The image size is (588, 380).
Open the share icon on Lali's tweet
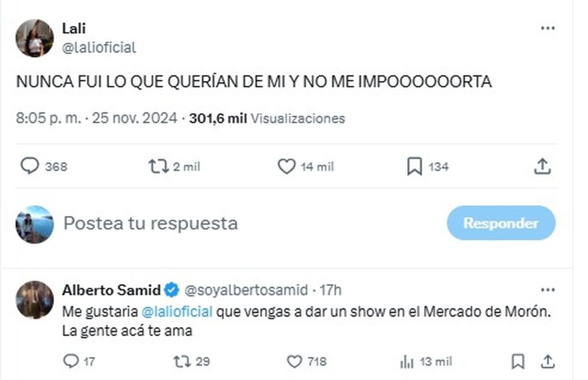[542, 166]
